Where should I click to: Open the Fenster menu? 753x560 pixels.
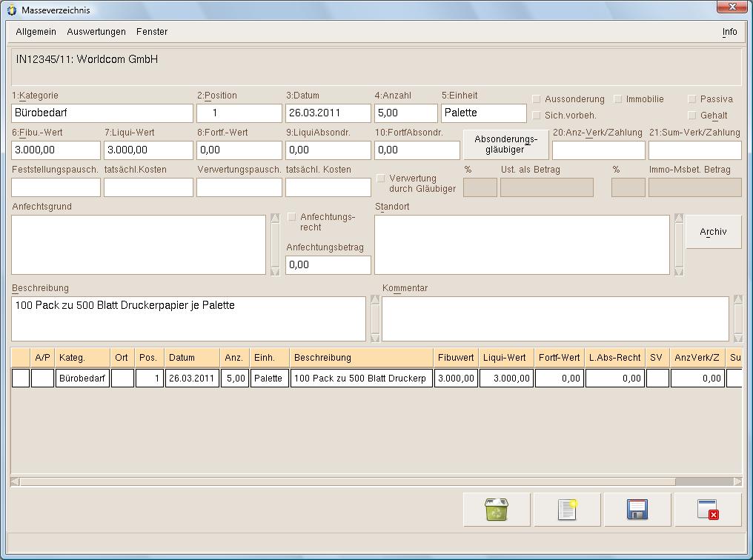coord(152,32)
